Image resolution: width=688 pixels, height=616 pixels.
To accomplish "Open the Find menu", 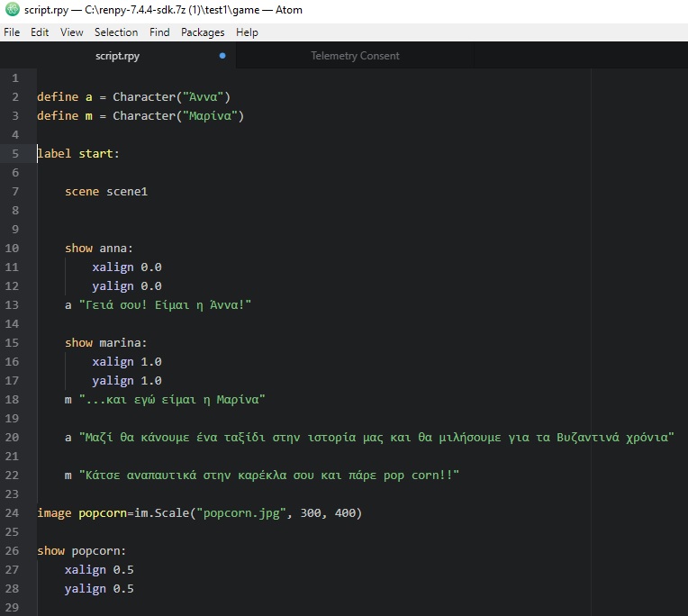I will 159,32.
